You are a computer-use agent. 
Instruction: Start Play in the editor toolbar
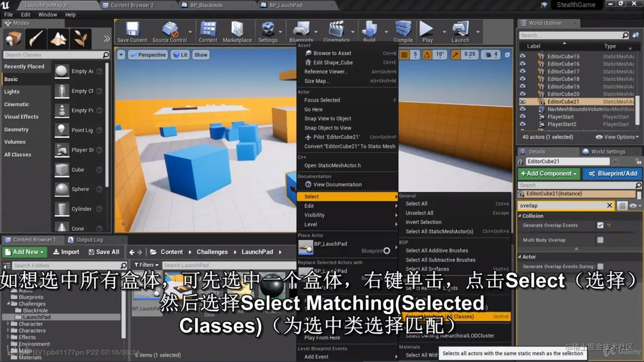(426, 29)
